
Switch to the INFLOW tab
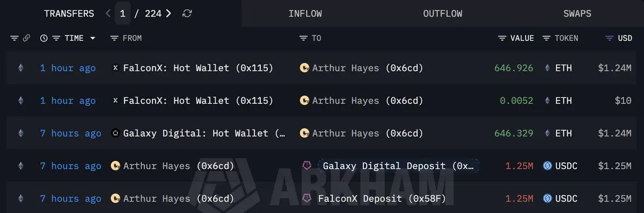305,13
